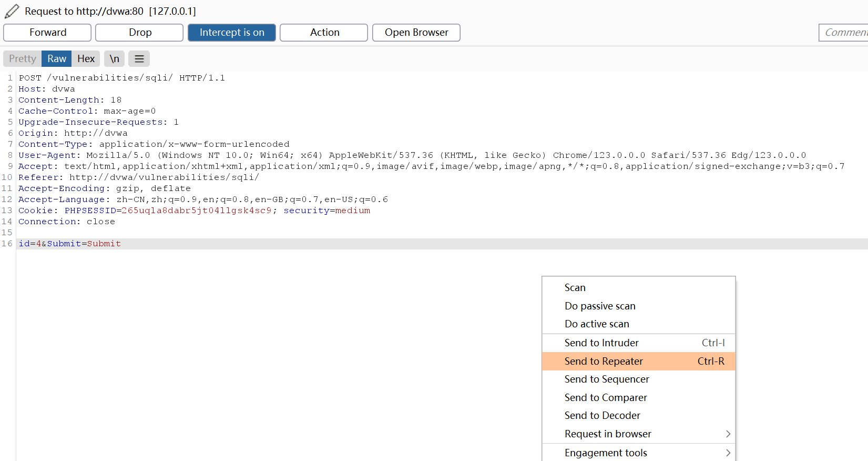Screen dimensions: 868x461
Task: Click the id=4&Submit=Submit request body line
Action: tap(70, 244)
